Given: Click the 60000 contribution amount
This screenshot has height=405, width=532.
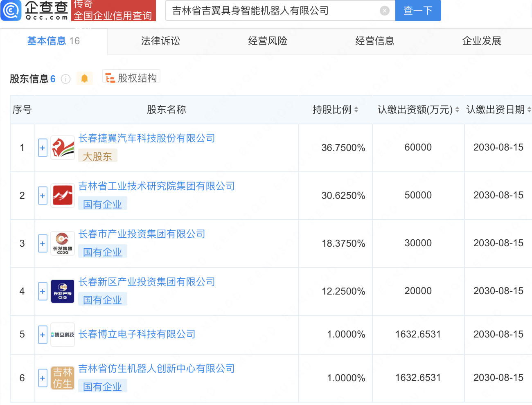Looking at the screenshot, I should 418,147.
